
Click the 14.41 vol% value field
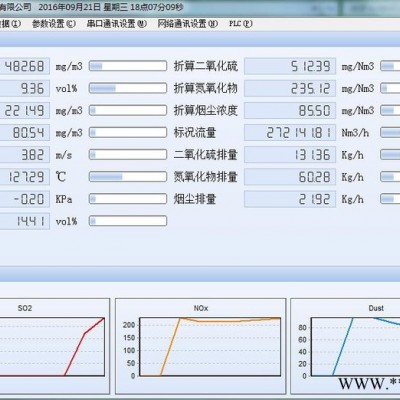(25, 221)
